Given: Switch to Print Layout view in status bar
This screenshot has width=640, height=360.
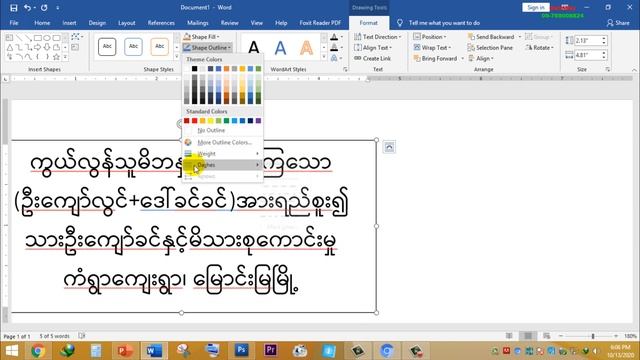Looking at the screenshot, I should pyautogui.click(x=528, y=336).
